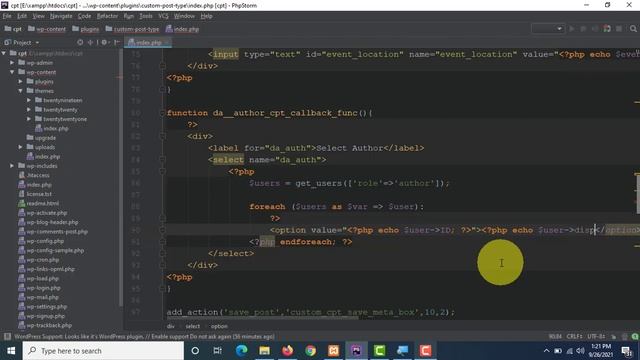
Task: Click the run with coverage icon
Action: point(595,29)
